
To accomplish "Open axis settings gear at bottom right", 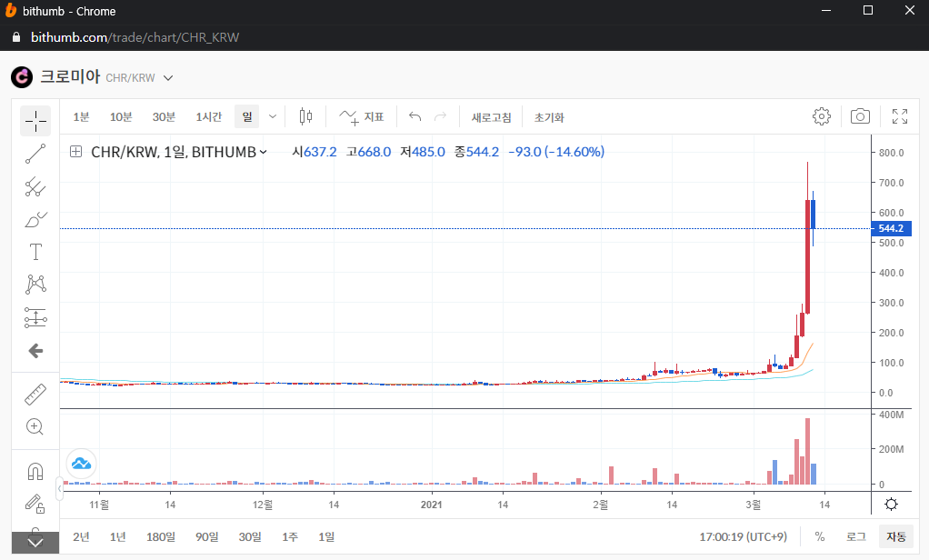I will click(891, 505).
